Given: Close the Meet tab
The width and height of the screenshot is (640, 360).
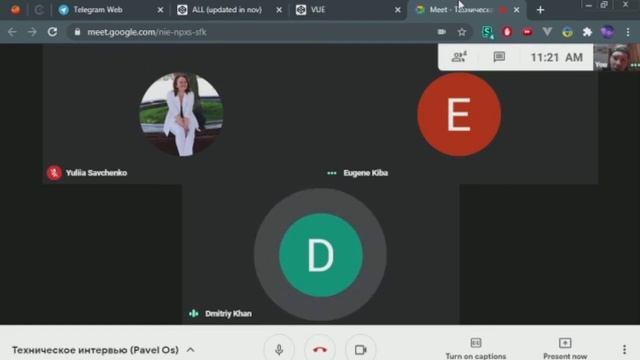Looking at the screenshot, I should click(x=516, y=10).
